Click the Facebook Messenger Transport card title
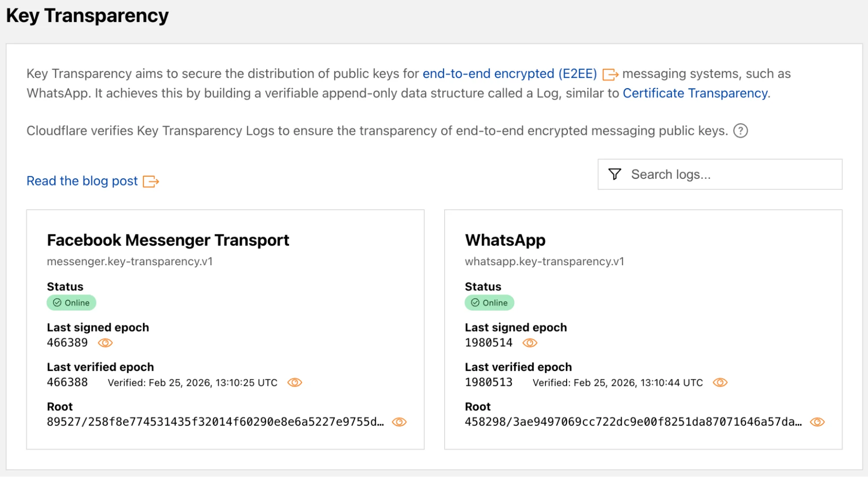 tap(168, 240)
